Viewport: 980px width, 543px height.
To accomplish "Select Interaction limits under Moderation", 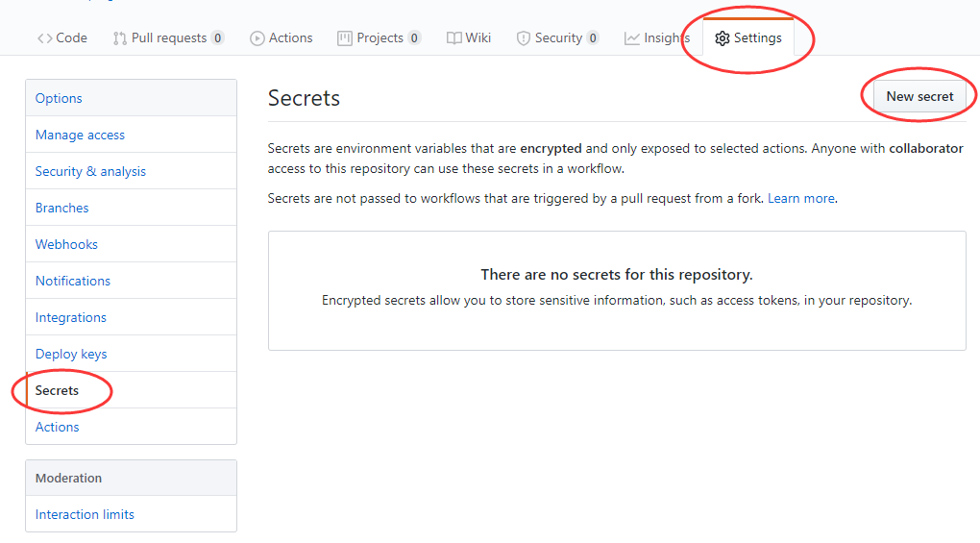I will (85, 514).
